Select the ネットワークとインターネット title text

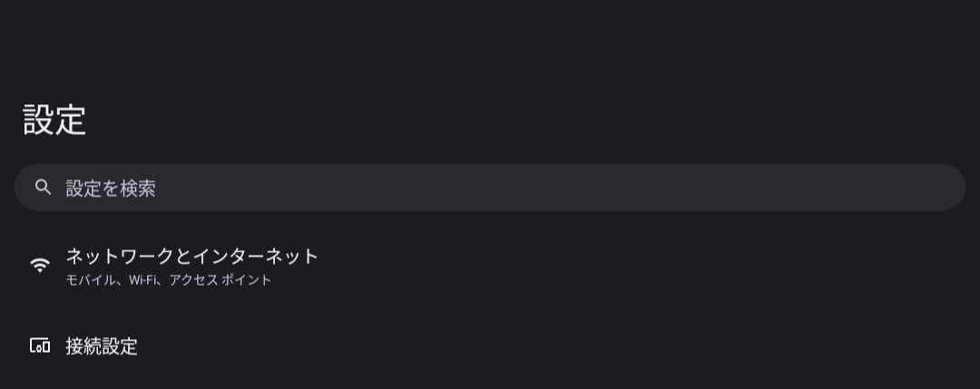point(191,257)
